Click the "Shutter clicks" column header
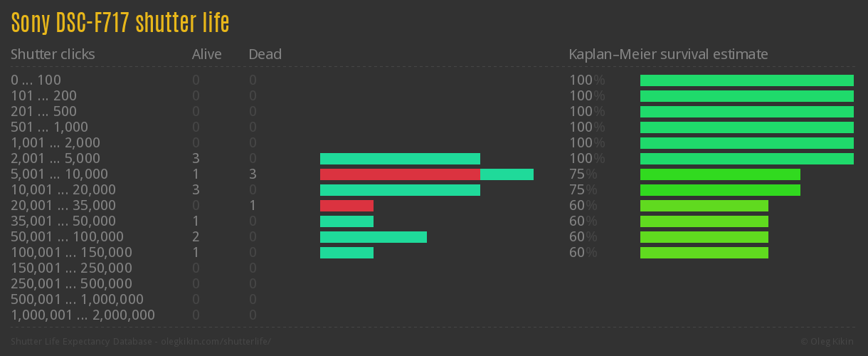 pyautogui.click(x=53, y=54)
